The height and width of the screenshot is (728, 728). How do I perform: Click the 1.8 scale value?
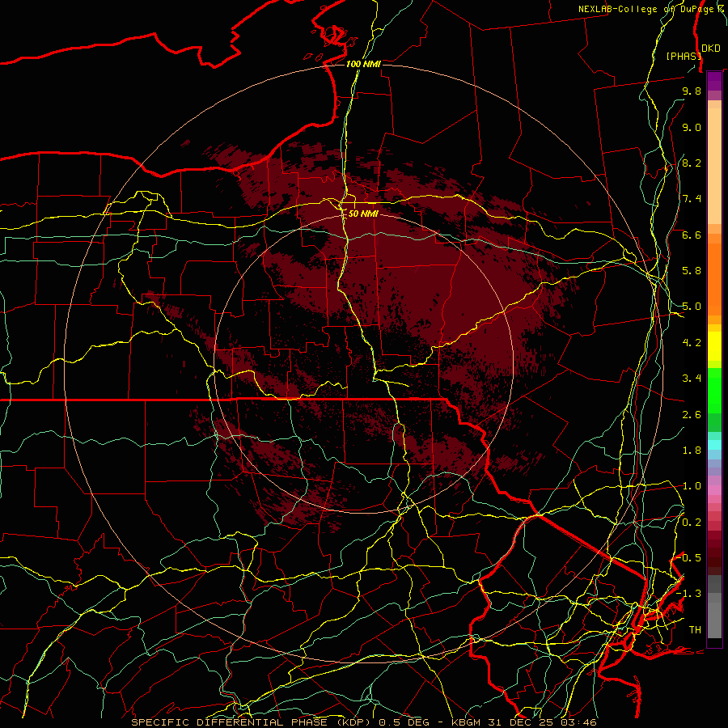pyautogui.click(x=692, y=451)
